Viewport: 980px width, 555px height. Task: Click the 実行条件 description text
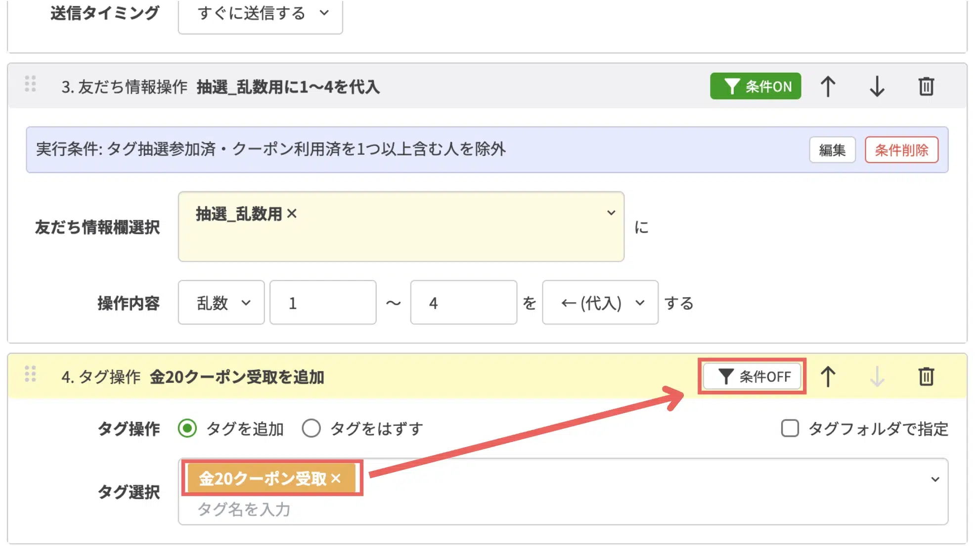(x=271, y=149)
